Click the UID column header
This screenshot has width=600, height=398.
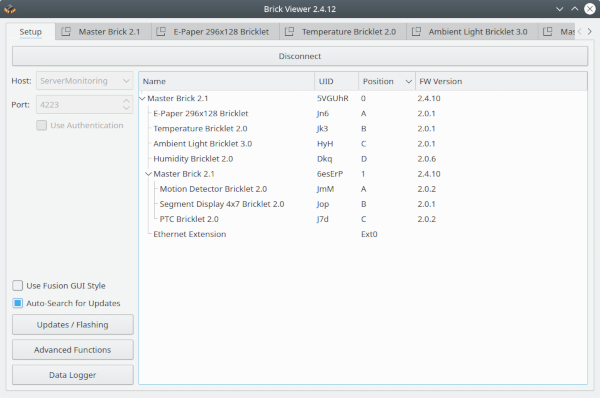click(337, 81)
